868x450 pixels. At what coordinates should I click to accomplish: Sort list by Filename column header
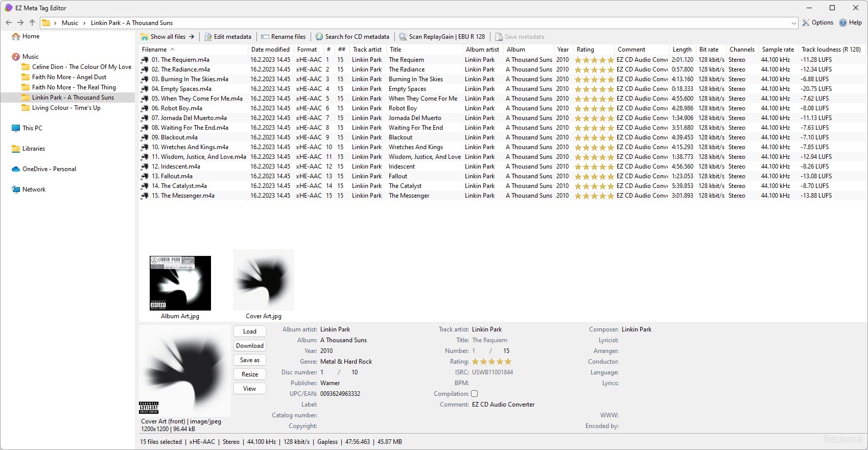click(155, 50)
